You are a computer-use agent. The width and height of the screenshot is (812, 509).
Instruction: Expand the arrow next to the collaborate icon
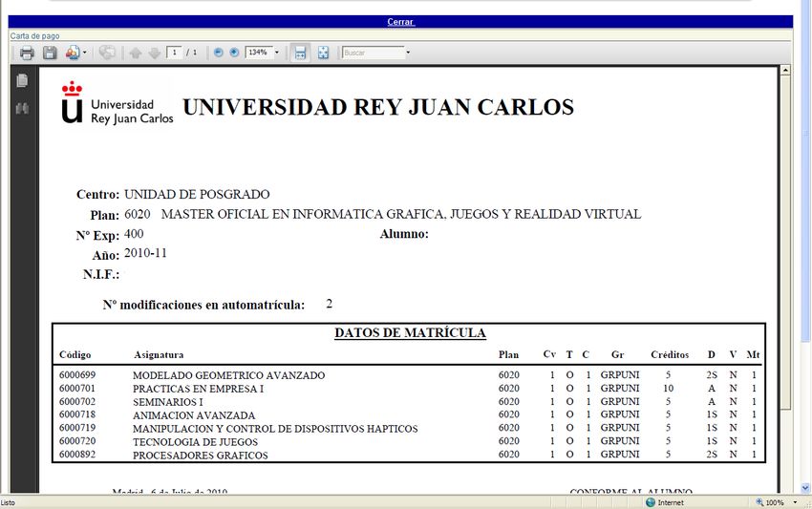85,53
